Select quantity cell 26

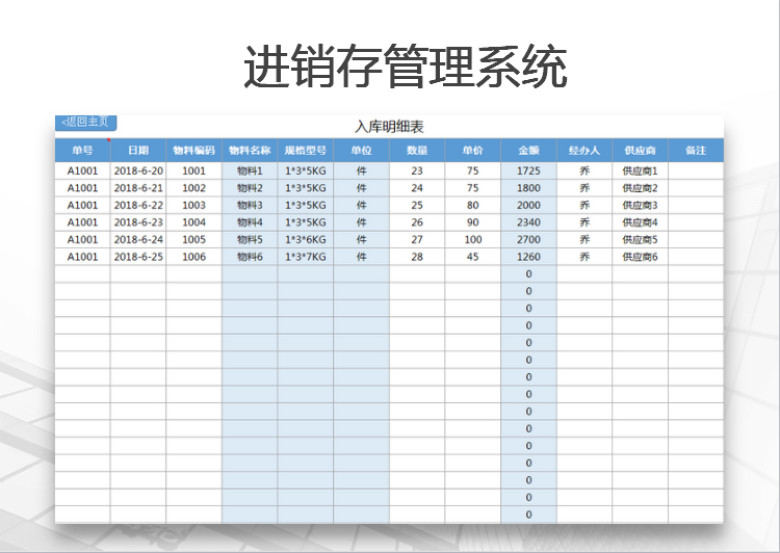[x=417, y=222]
